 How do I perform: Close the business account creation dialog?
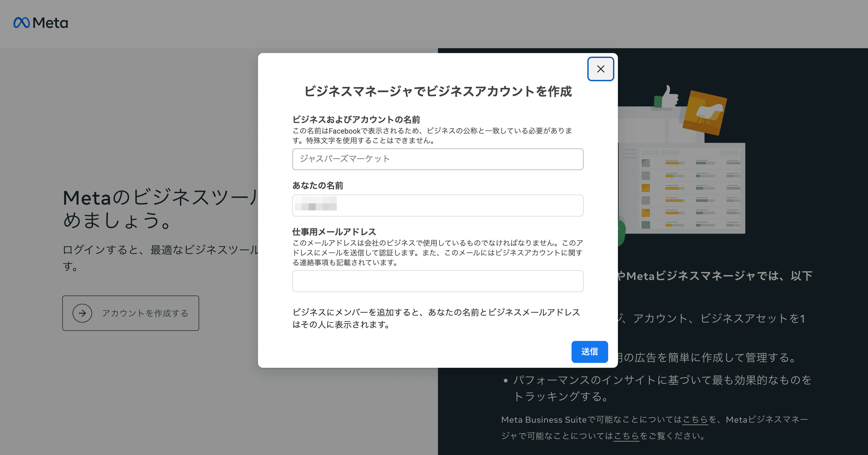coord(601,69)
